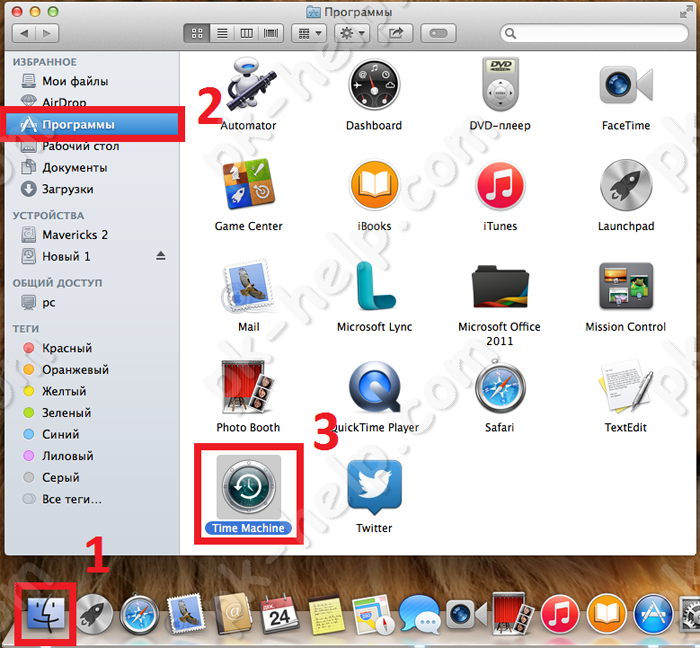The width and height of the screenshot is (700, 648).
Task: Click the Share toolbar button
Action: point(395,33)
